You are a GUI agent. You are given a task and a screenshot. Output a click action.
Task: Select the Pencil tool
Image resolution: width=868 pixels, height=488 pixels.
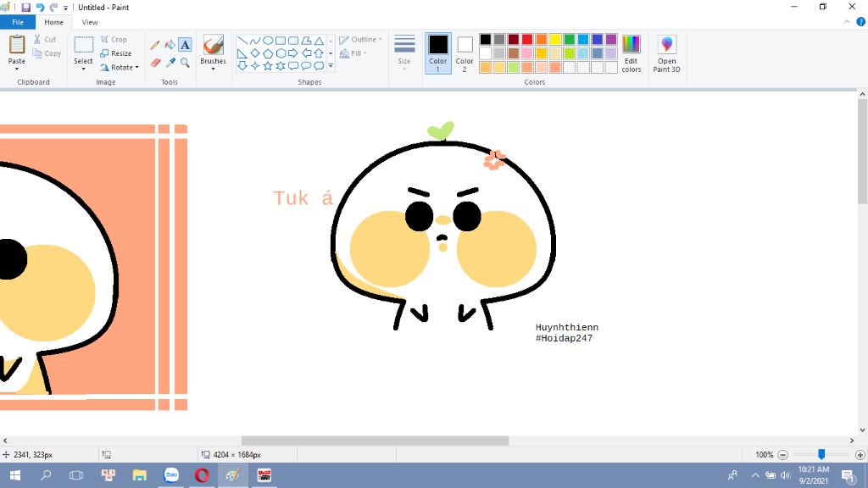155,45
